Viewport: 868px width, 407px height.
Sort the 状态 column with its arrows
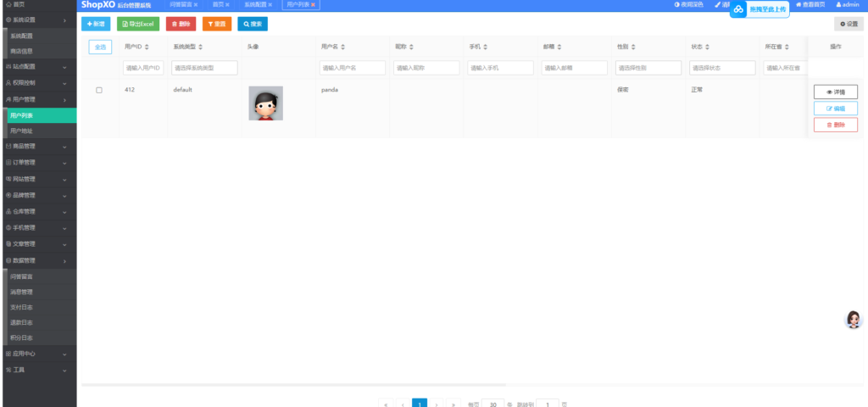[x=707, y=47]
